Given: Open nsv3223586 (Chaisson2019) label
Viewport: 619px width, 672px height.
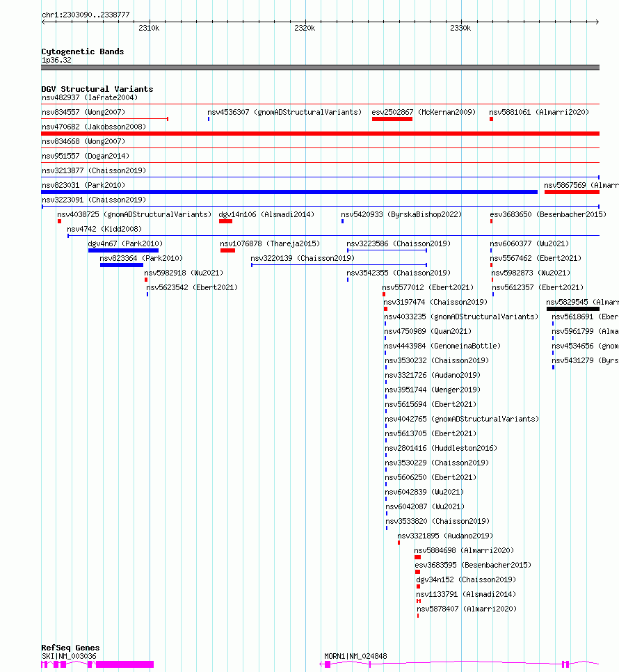Looking at the screenshot, I should click(x=399, y=243).
